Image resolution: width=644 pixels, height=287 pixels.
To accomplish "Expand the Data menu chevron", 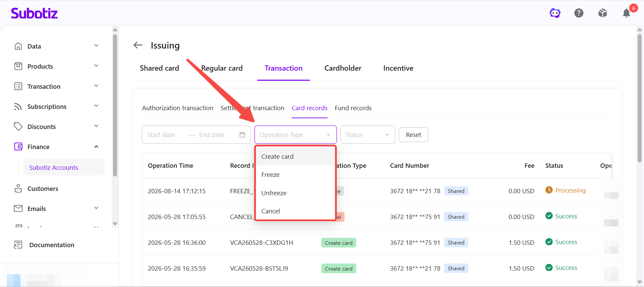I will [96, 46].
